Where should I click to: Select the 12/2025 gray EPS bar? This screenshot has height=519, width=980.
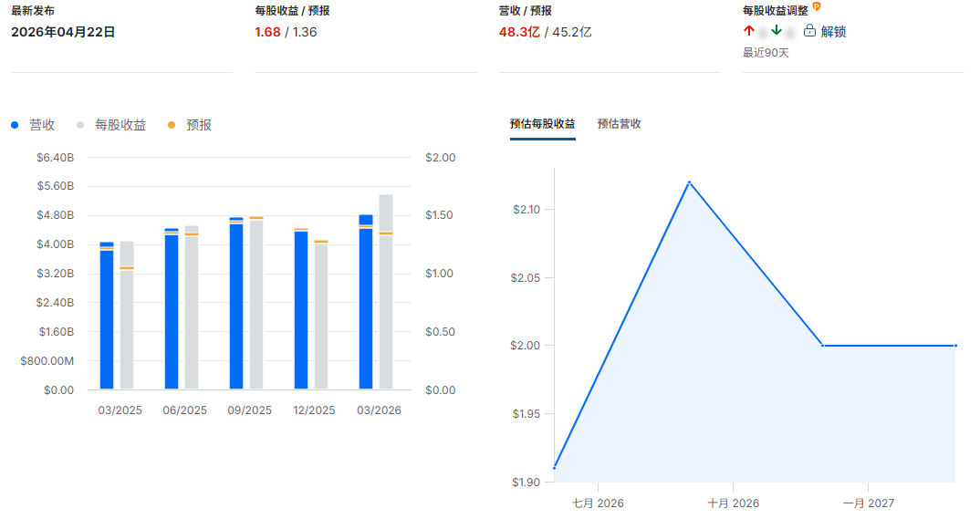coord(321,316)
